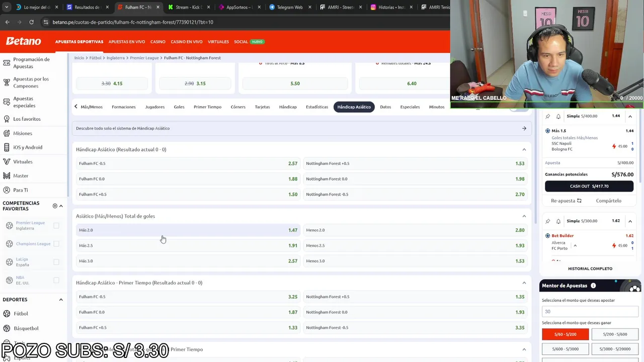This screenshot has height=362, width=644.
Task: Click the Básquetbol icon under Deportes
Action: (7, 328)
